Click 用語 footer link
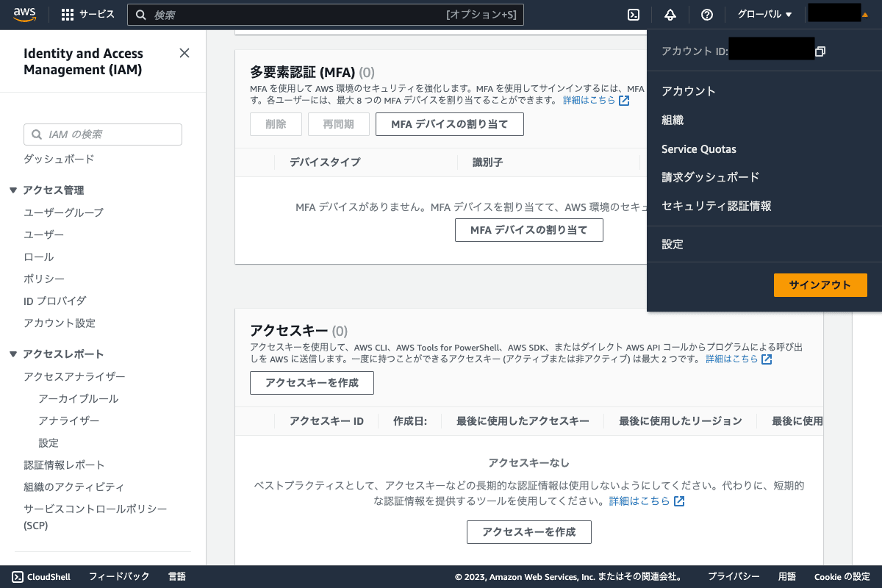882x588 pixels. (787, 577)
